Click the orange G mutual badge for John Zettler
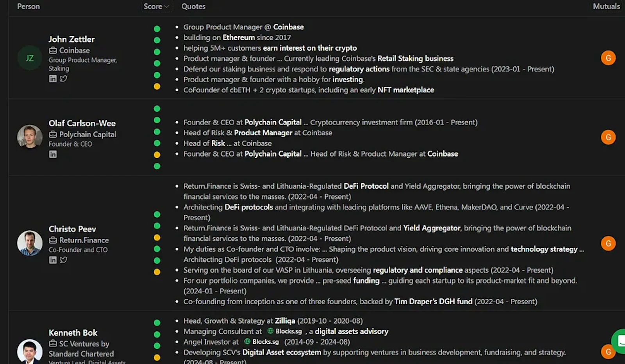Screen dimensions: 625x364 click(608, 58)
